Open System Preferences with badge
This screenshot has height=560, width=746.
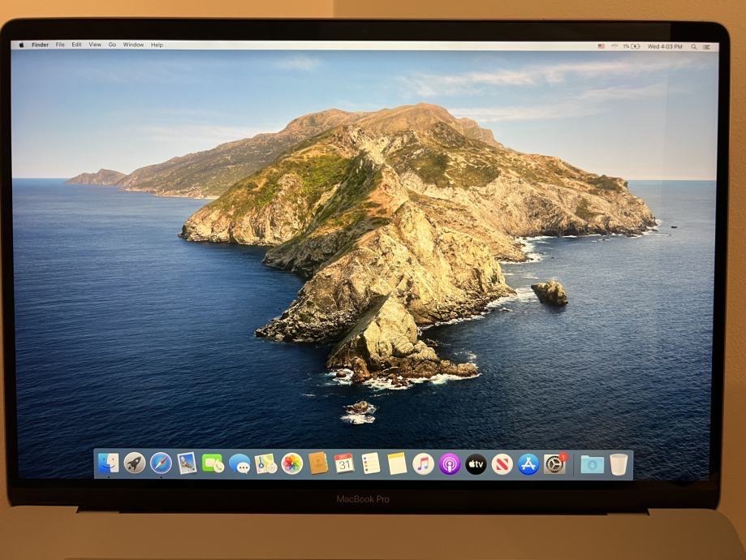(555, 464)
